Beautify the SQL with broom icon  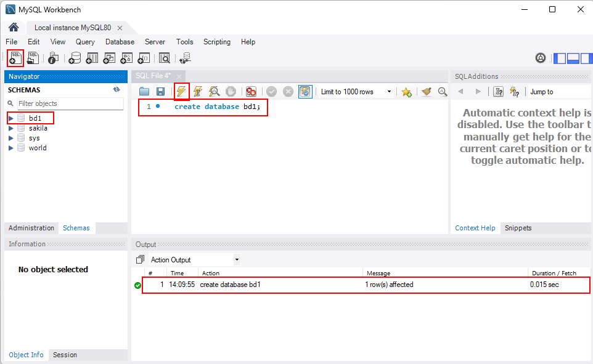[x=426, y=92]
